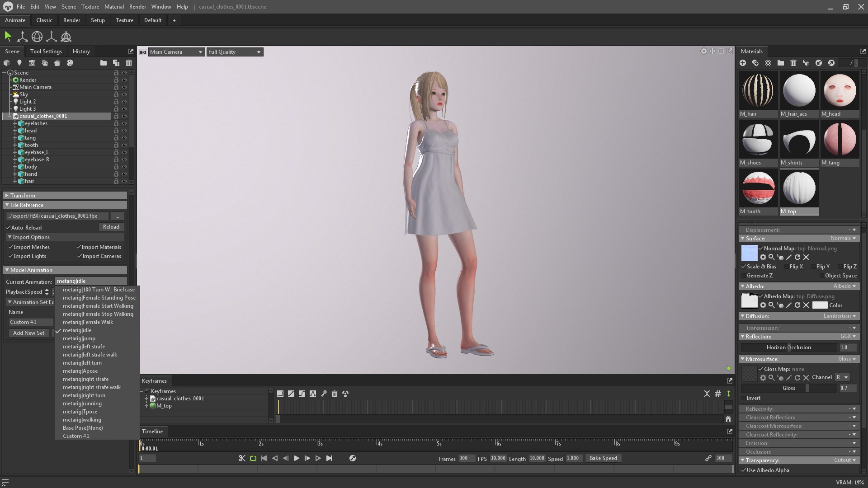868x488 pixels.
Task: Select the arrow selection tool
Action: (x=8, y=37)
